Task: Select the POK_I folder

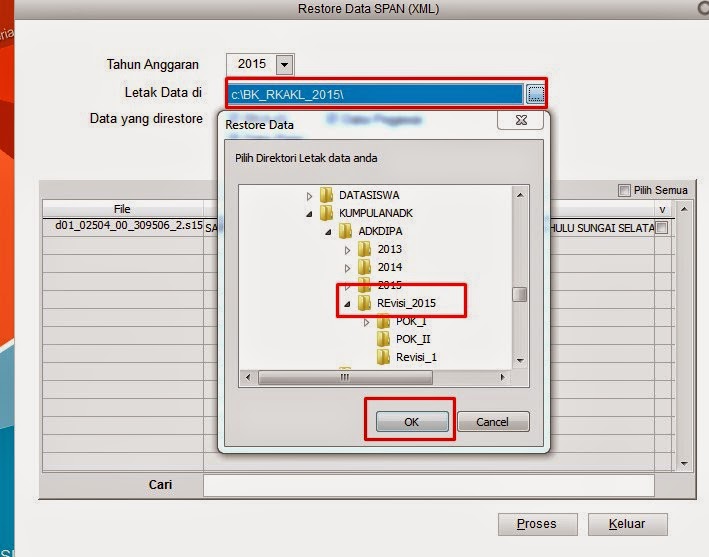Action: [411, 321]
